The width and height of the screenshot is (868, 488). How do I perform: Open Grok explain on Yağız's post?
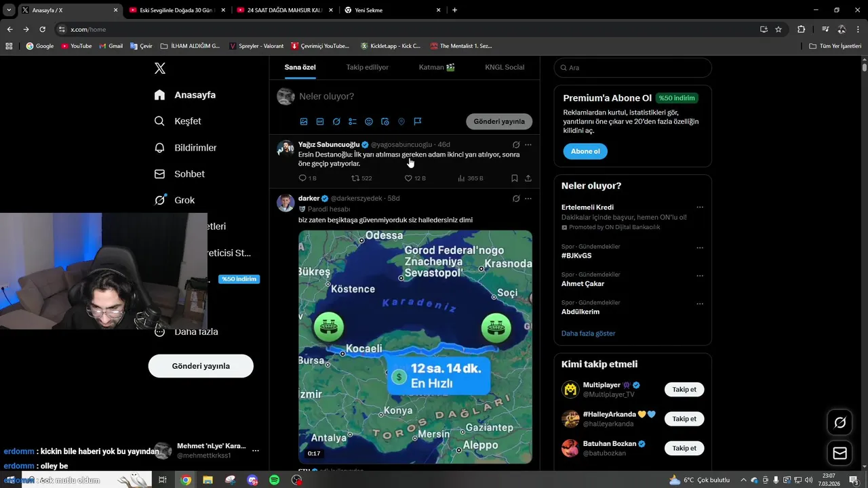(x=516, y=144)
